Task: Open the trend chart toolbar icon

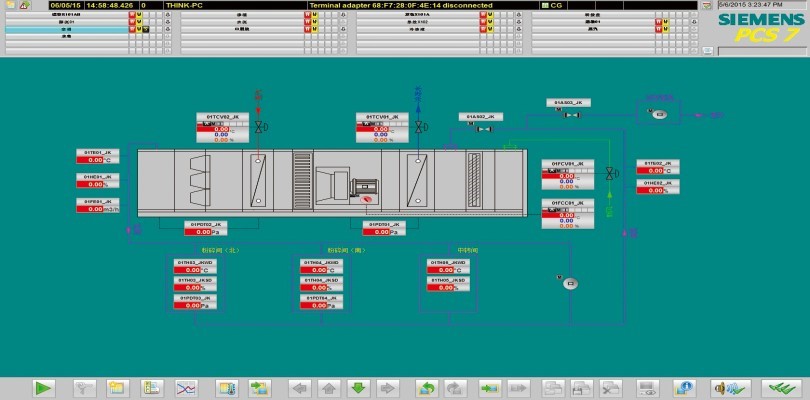Action: [x=186, y=388]
